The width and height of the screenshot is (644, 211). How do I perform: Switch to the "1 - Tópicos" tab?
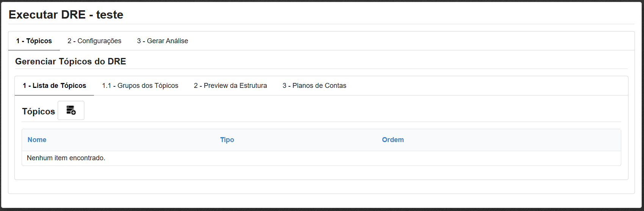click(x=34, y=41)
